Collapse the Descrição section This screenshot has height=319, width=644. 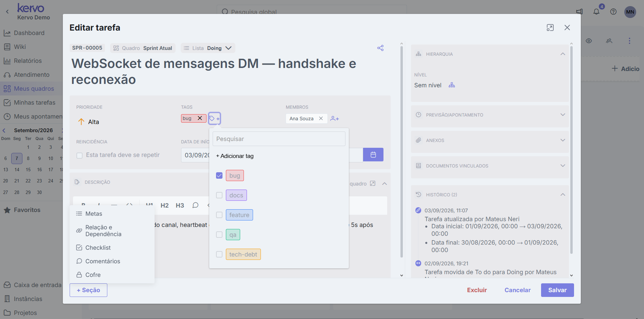coord(384,183)
